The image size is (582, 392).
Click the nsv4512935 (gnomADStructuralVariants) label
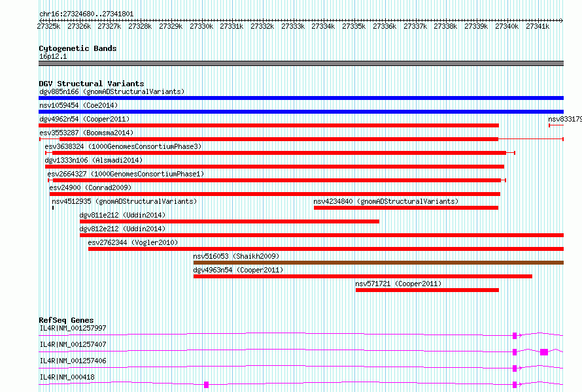click(124, 201)
